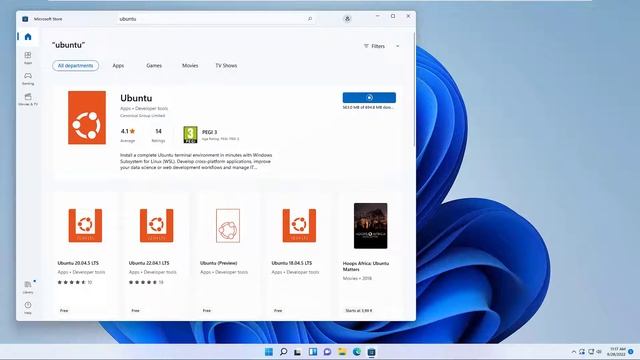Click Microsoft Store taskbar icon
640x360 pixels.
coord(371,352)
